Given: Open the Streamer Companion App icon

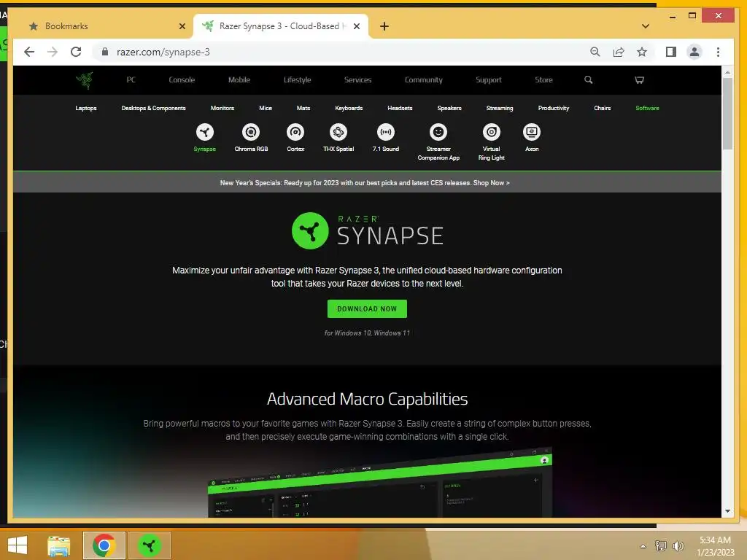Looking at the screenshot, I should click(x=438, y=133).
